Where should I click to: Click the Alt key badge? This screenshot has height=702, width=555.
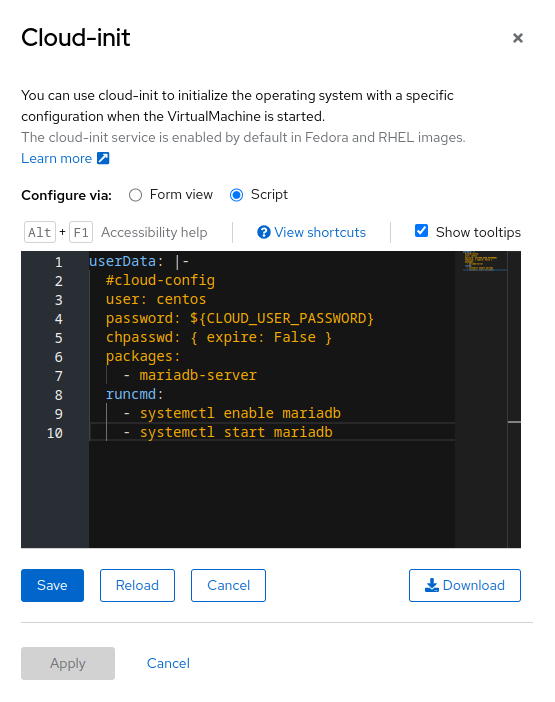pyautogui.click(x=40, y=232)
